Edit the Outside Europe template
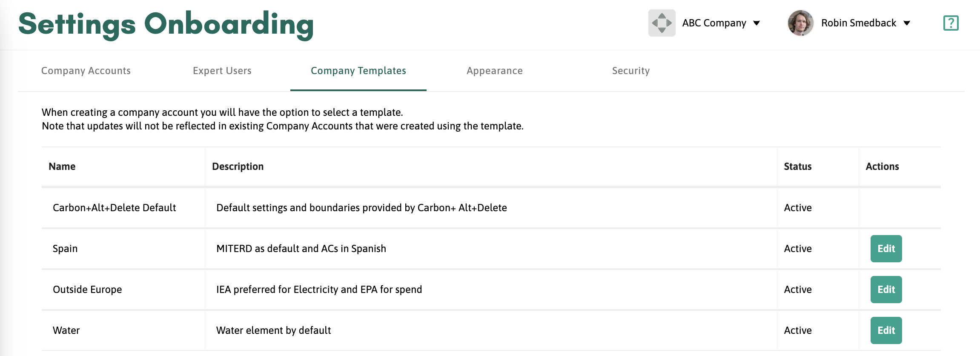This screenshot has height=356, width=980. tap(886, 290)
